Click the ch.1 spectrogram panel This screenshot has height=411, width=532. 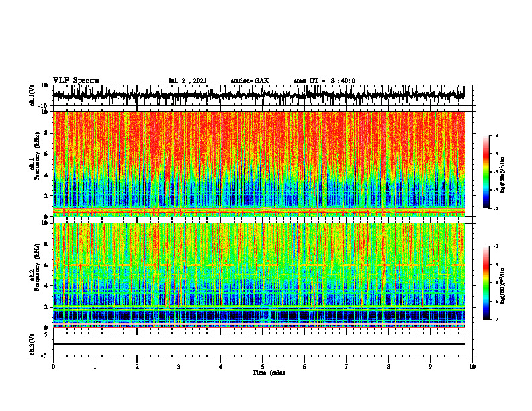(x=259, y=164)
